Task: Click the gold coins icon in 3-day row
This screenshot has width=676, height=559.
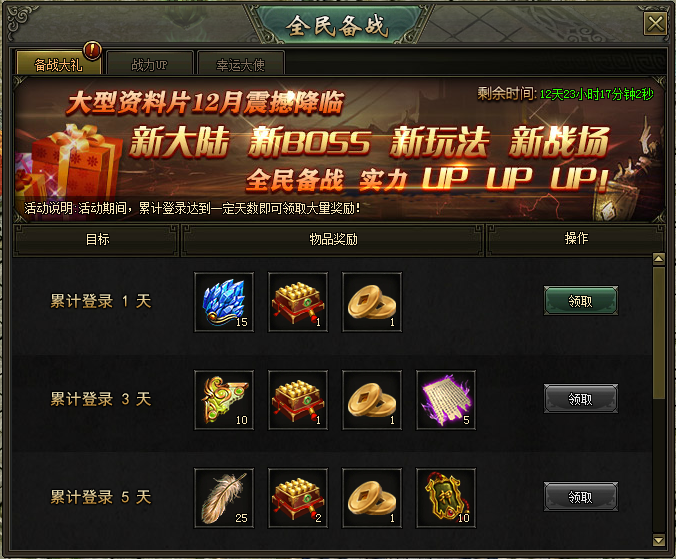Action: [372, 400]
